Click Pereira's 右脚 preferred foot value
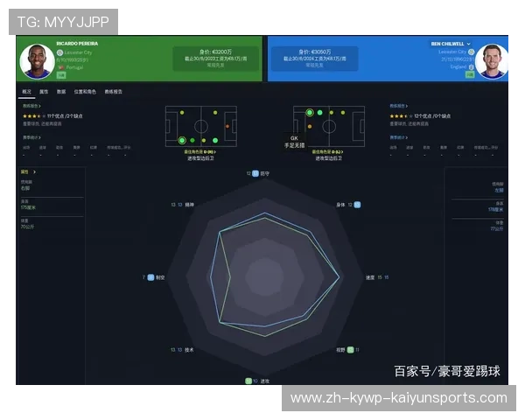The width and height of the screenshot is (525, 420). point(25,188)
